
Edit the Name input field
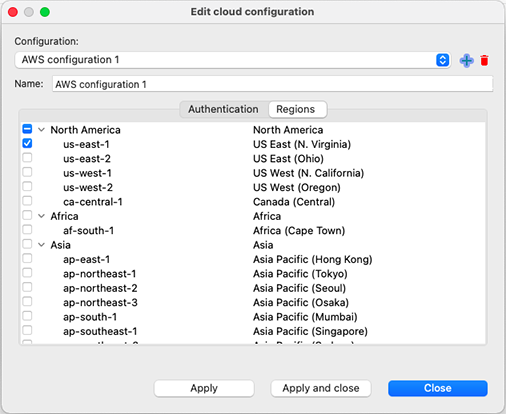click(x=272, y=84)
